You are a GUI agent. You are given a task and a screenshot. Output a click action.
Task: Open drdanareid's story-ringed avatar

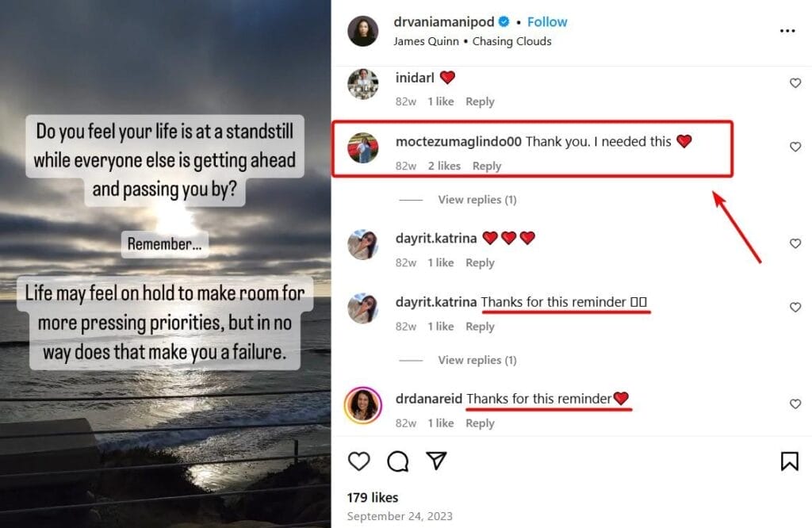[x=363, y=405]
